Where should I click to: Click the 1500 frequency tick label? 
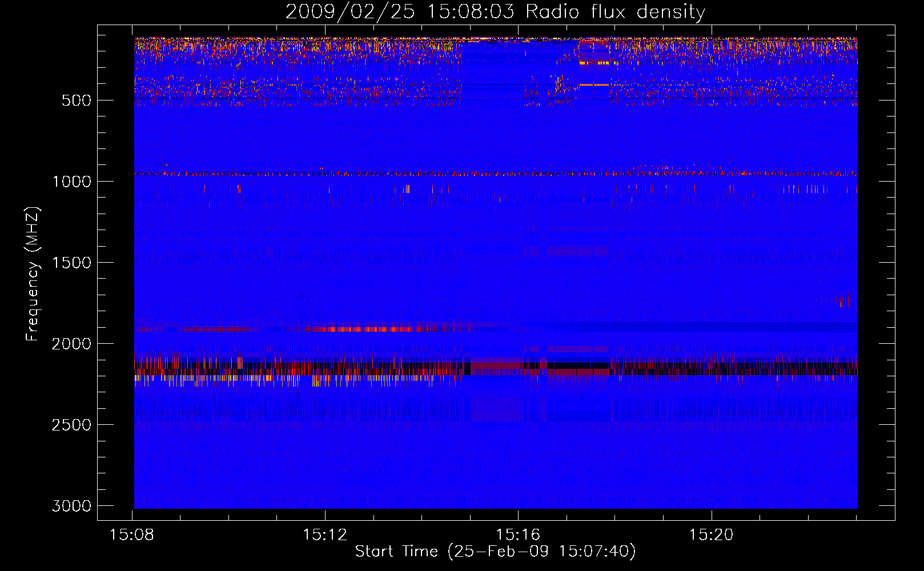pyautogui.click(x=71, y=263)
